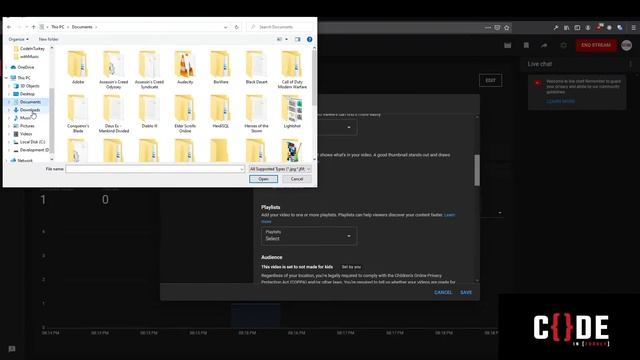
Task: Expand the Downloads tree node arrow
Action: (9, 110)
